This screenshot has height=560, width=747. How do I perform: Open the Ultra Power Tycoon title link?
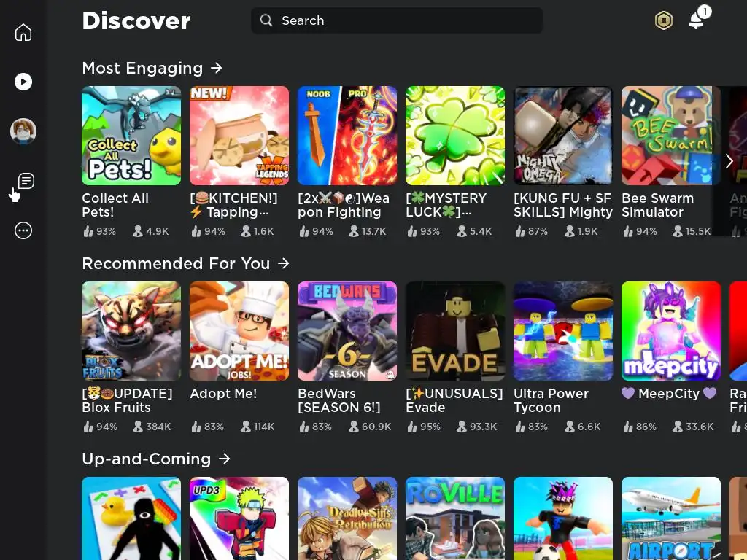point(551,400)
